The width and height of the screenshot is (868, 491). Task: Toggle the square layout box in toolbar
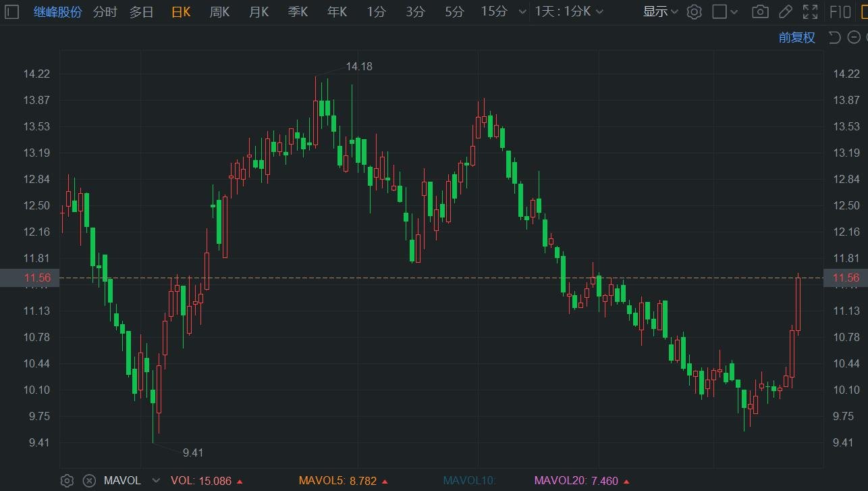click(x=720, y=12)
